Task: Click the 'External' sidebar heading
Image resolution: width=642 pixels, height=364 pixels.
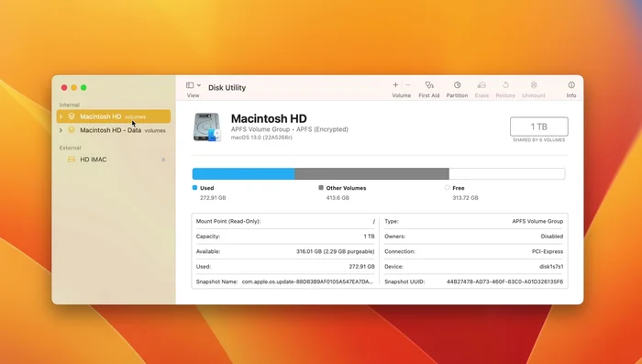Action: [70, 148]
